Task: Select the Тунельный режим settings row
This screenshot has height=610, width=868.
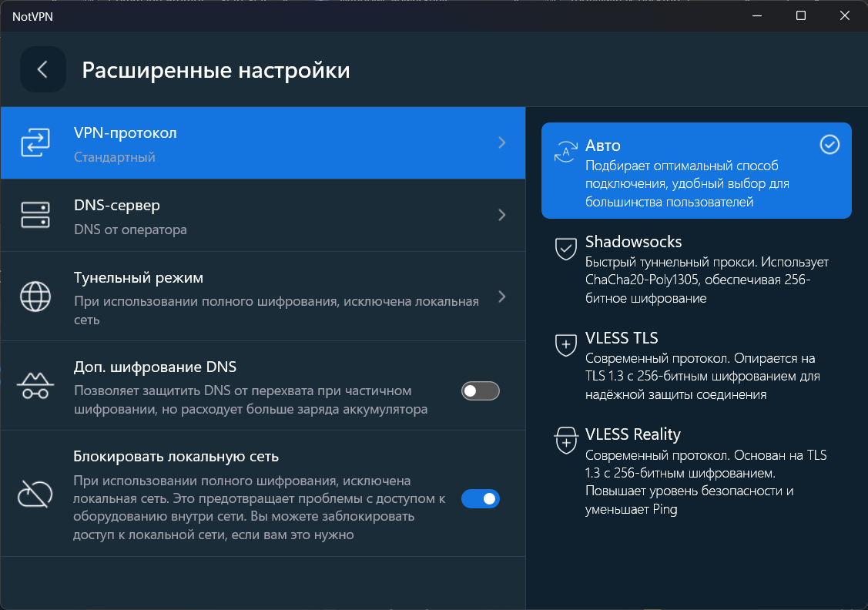Action: [263, 297]
